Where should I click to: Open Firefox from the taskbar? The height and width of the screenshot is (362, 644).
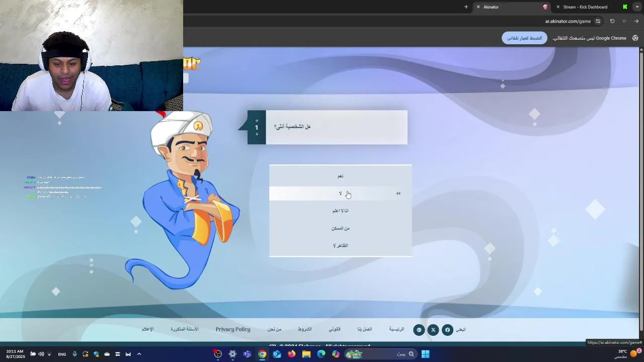(x=292, y=354)
